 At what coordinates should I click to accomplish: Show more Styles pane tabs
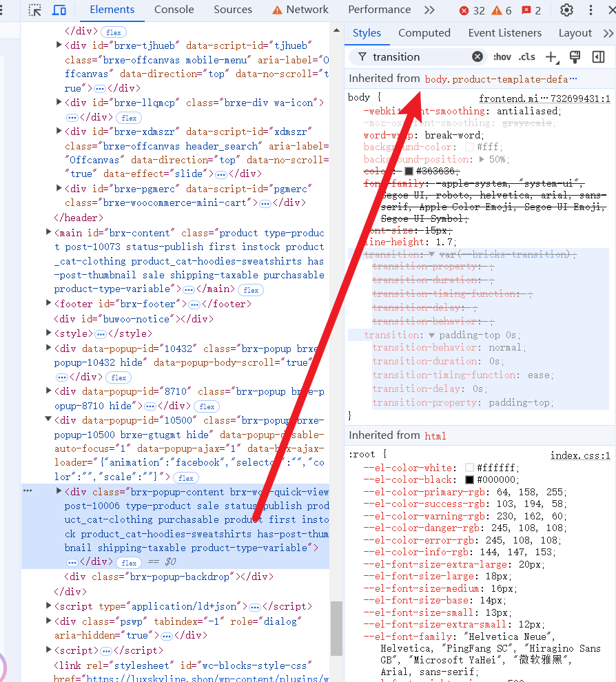(608, 33)
